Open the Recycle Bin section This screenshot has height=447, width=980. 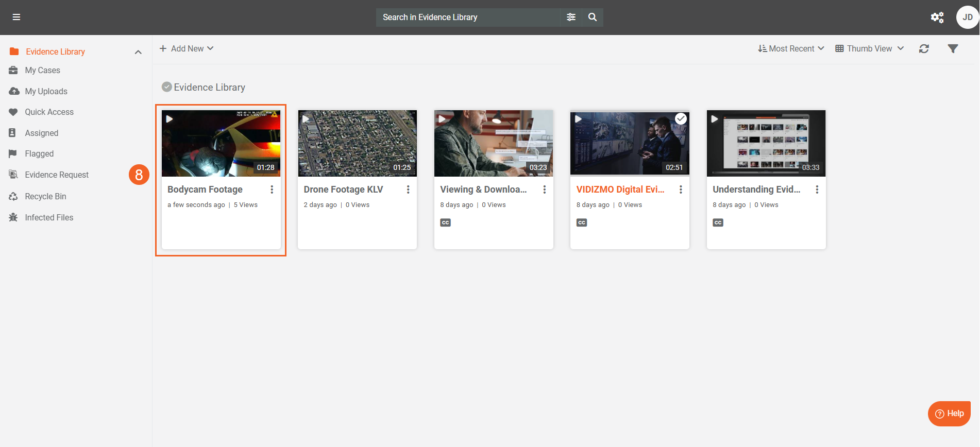45,196
